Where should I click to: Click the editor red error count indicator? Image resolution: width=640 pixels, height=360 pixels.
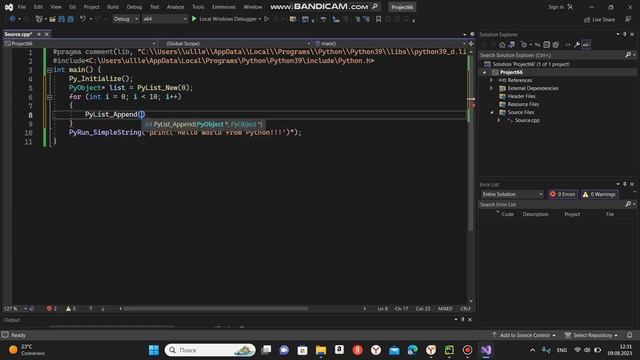[51, 309]
